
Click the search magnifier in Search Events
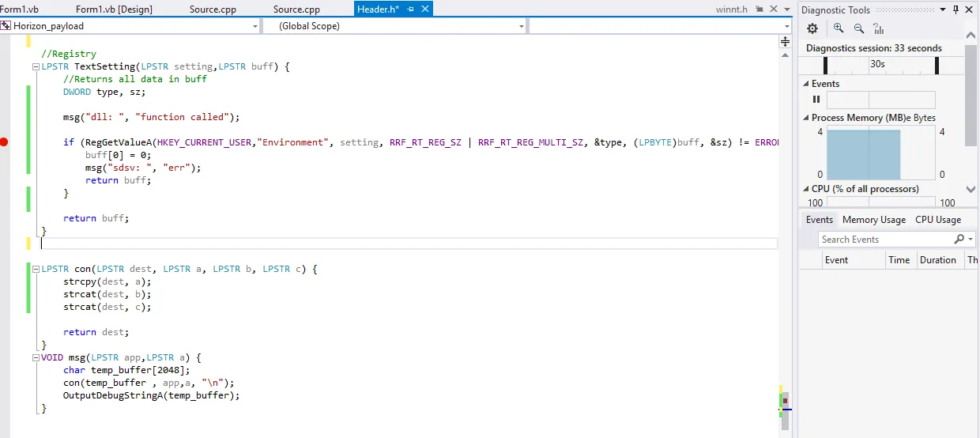[959, 240]
